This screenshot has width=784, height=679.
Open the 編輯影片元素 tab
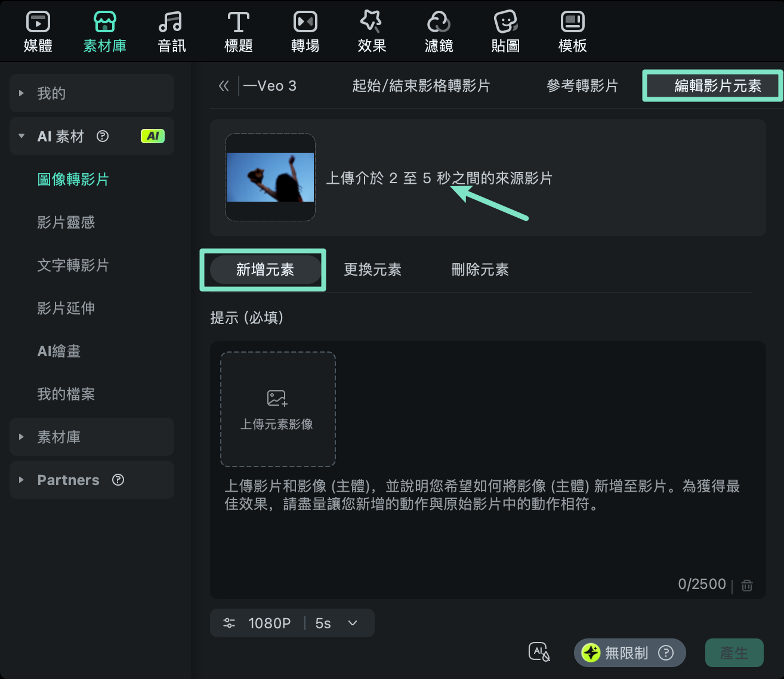click(x=711, y=86)
